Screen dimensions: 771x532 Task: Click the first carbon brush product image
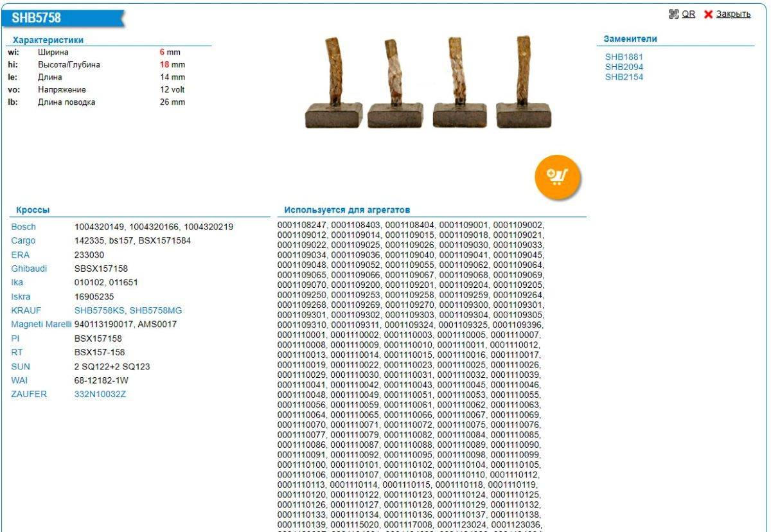pos(333,82)
